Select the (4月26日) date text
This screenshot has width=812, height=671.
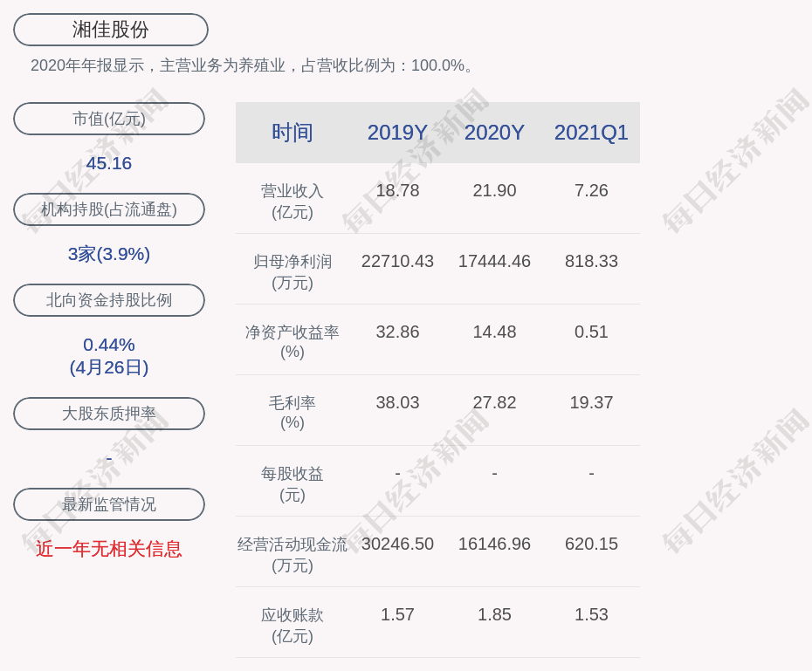coord(109,367)
